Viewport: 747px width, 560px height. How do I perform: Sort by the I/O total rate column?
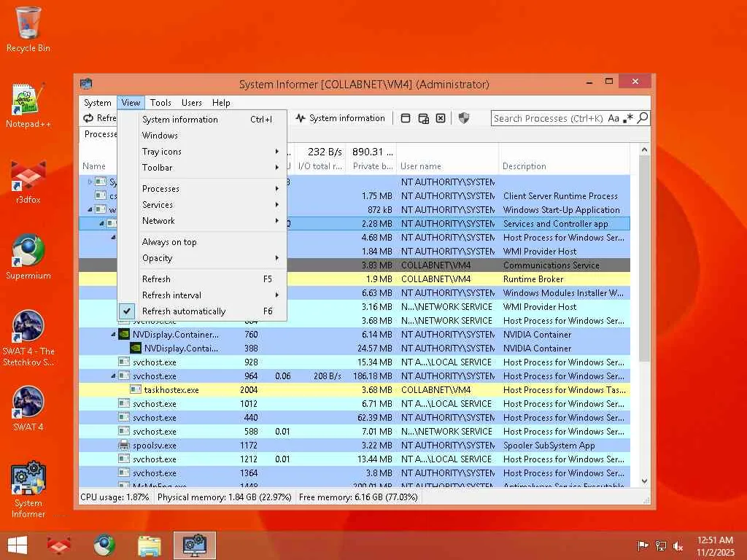pyautogui.click(x=320, y=160)
